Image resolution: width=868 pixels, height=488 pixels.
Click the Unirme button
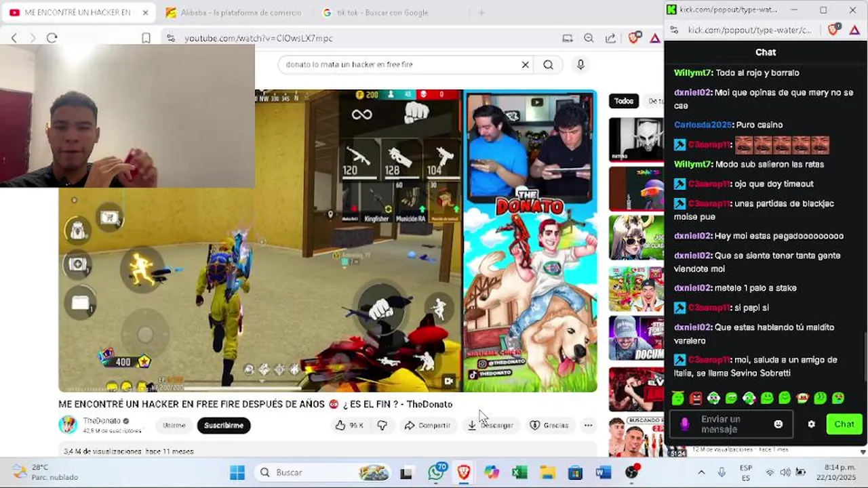click(174, 425)
